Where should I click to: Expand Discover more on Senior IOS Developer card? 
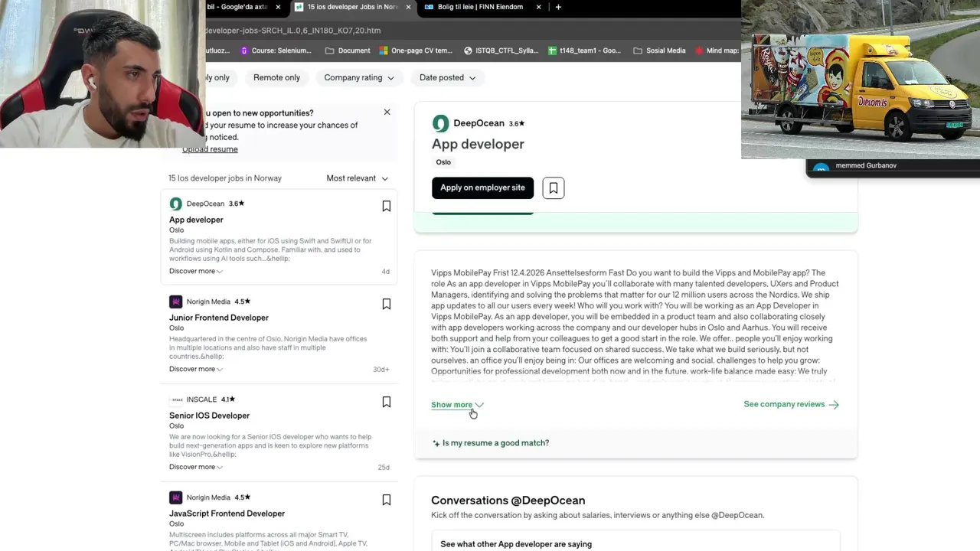(x=196, y=467)
